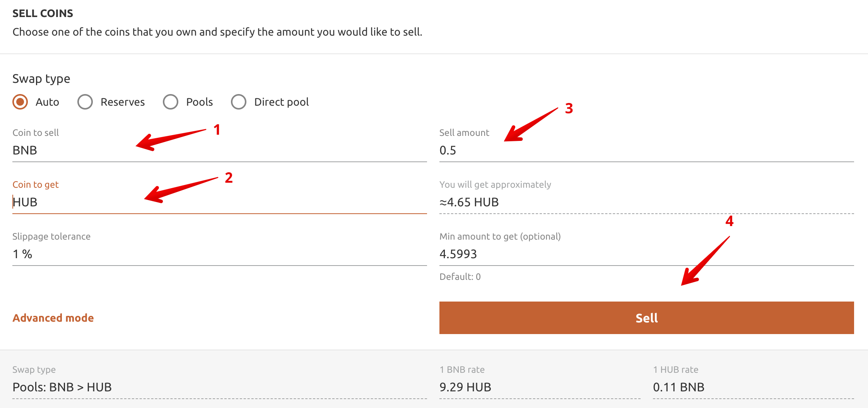Click the approximate 4.65 HUB output value

point(469,202)
